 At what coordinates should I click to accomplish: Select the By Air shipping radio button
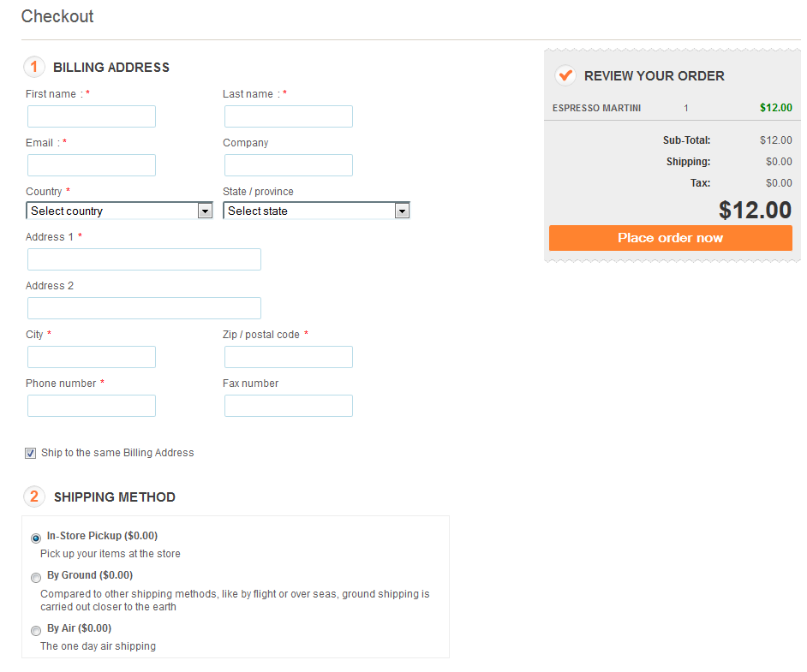36,631
